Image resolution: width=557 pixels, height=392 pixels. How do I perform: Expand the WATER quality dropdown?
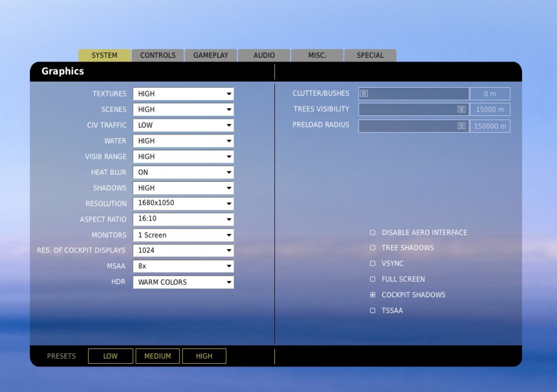tap(183, 140)
